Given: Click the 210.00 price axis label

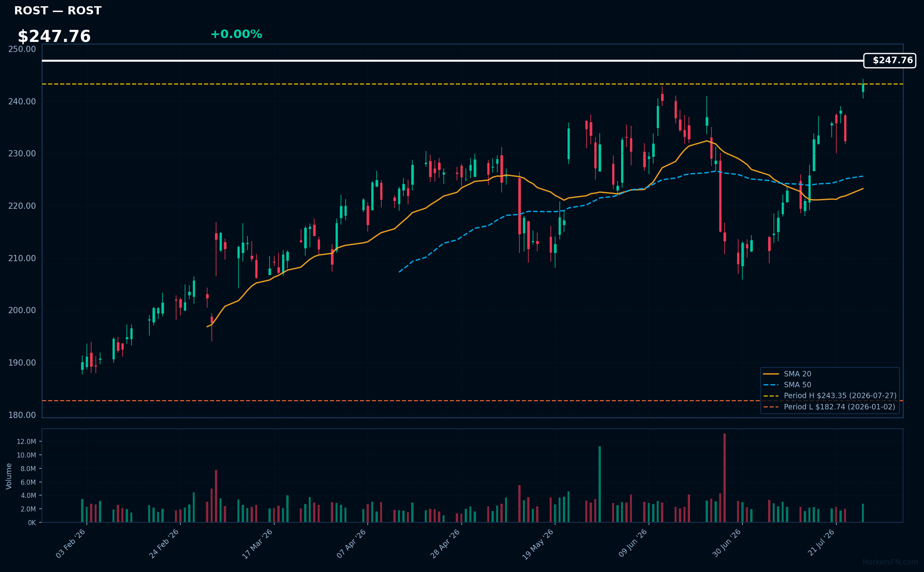Looking at the screenshot, I should [22, 258].
